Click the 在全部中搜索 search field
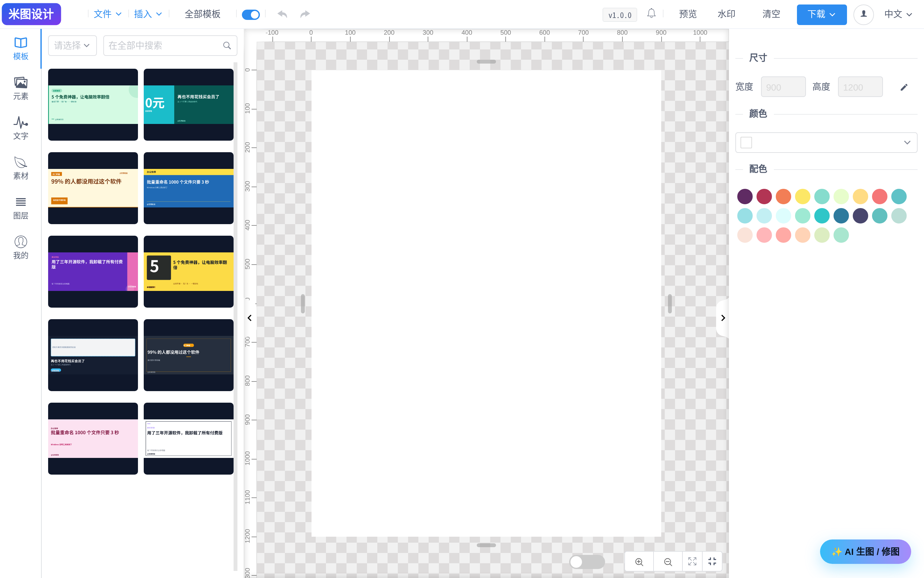924x578 pixels. coord(170,46)
